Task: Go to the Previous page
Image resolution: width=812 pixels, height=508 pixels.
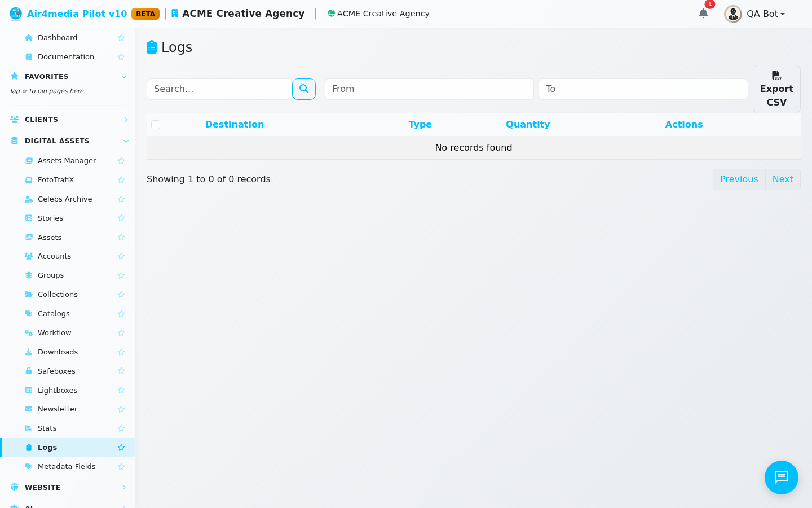Action: [739, 179]
